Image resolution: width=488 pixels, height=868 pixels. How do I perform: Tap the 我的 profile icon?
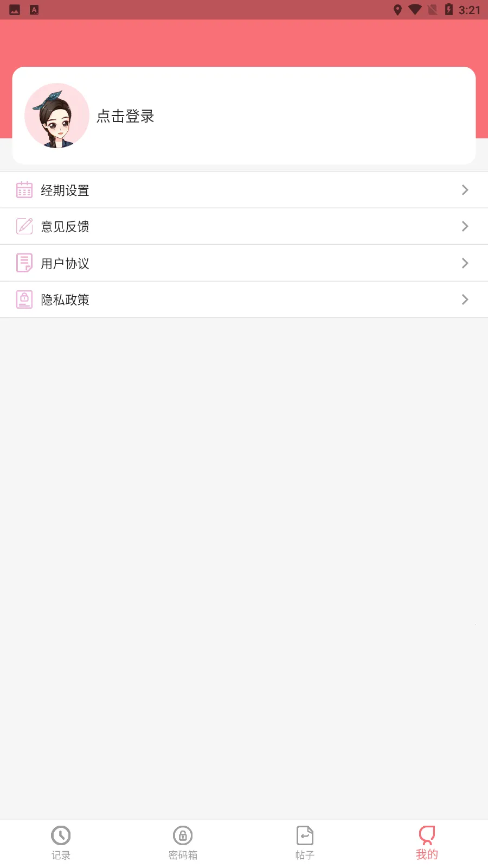(427, 835)
